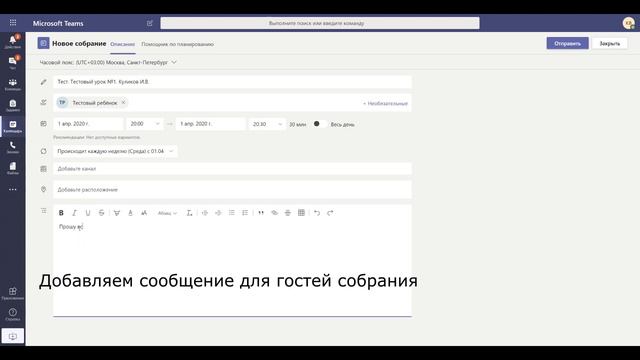Open Assignments in the sidebar
This screenshot has height=360, width=640.
13,105
